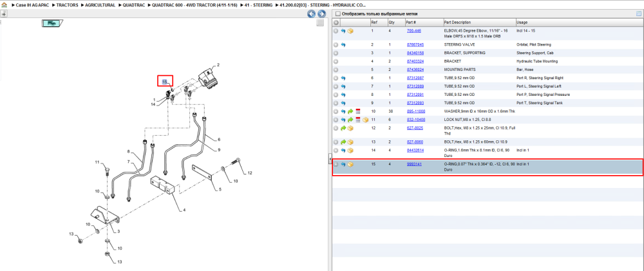
Task: Click the gray square button at the diagram's top-right corner
Action: (320, 23)
